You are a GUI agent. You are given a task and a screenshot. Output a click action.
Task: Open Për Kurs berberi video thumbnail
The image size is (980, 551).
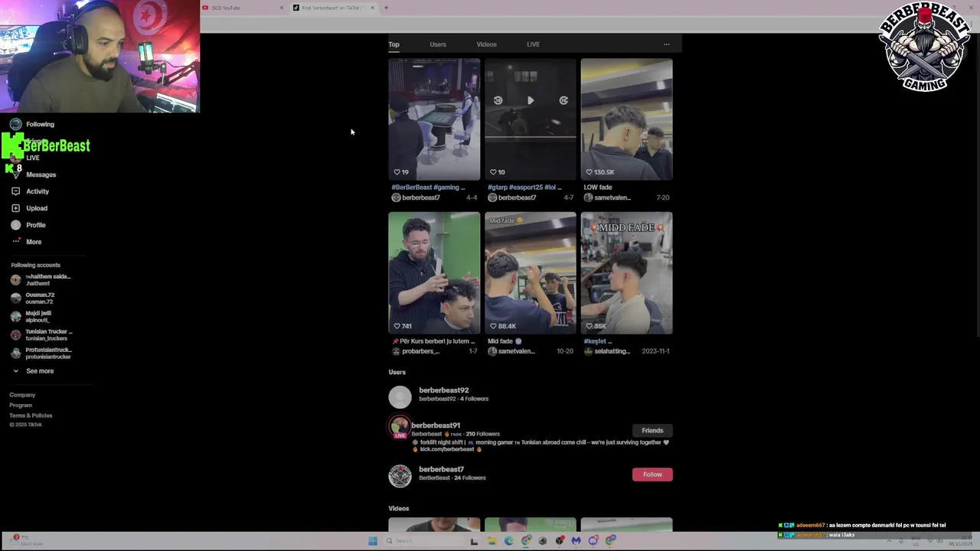434,273
